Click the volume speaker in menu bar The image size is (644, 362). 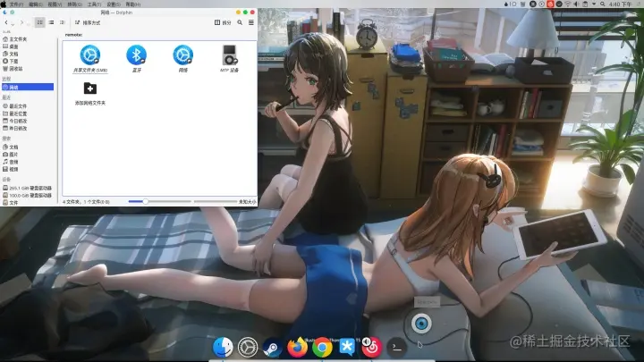click(x=576, y=4)
